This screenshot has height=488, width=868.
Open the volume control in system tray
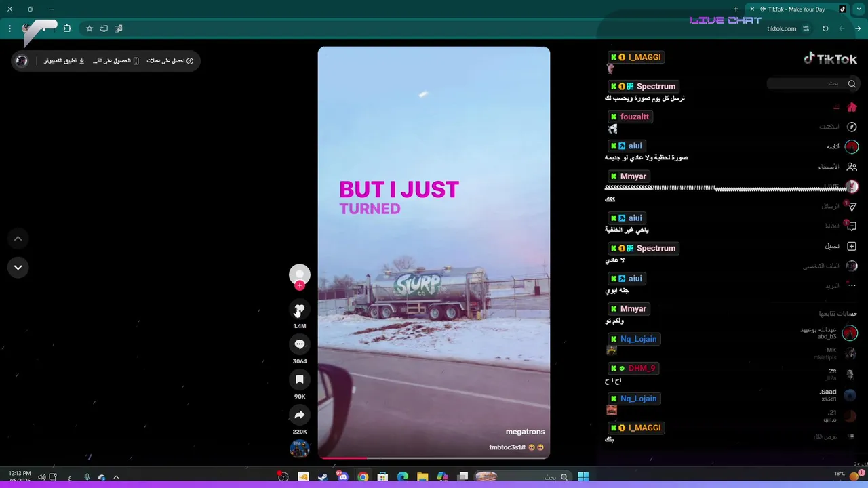point(41,477)
